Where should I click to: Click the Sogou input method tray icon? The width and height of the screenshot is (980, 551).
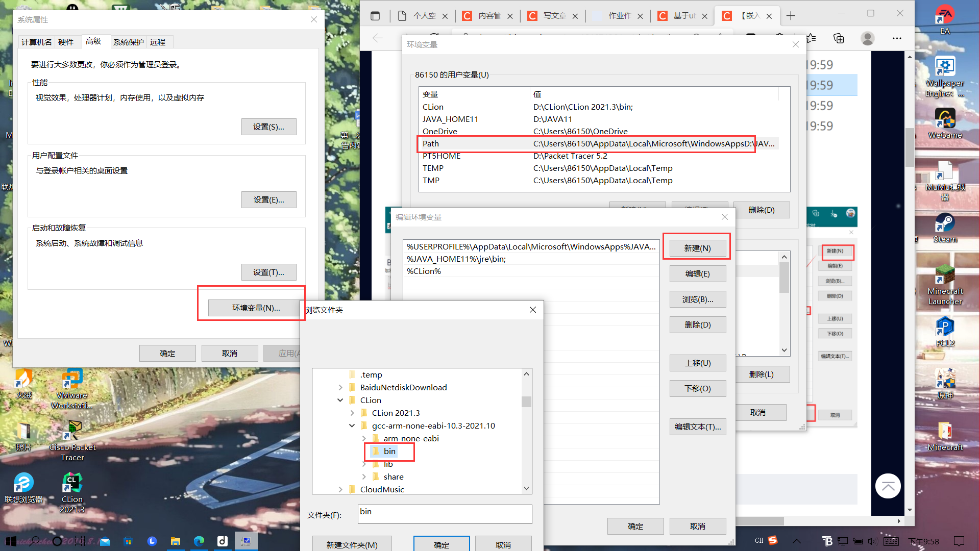(773, 540)
